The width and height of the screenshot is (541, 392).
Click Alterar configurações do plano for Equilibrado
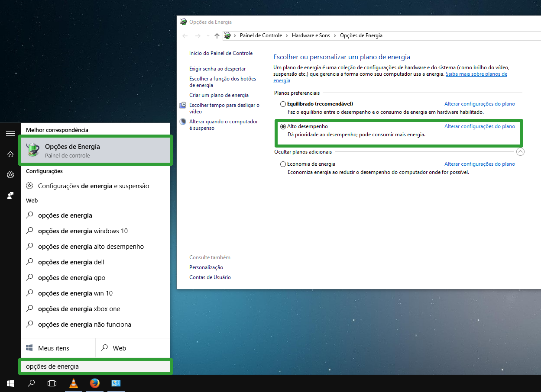click(479, 104)
